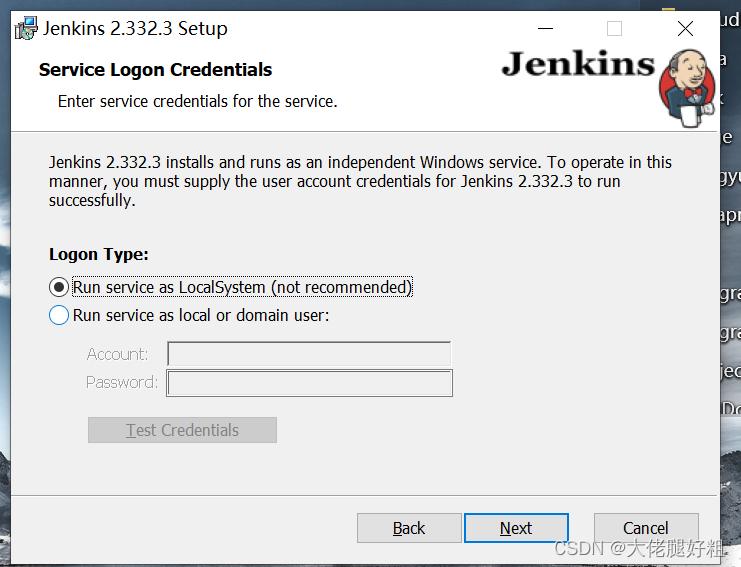Select Run service as LocalSystem radio button
This screenshot has height=567, width=741.
pos(59,288)
